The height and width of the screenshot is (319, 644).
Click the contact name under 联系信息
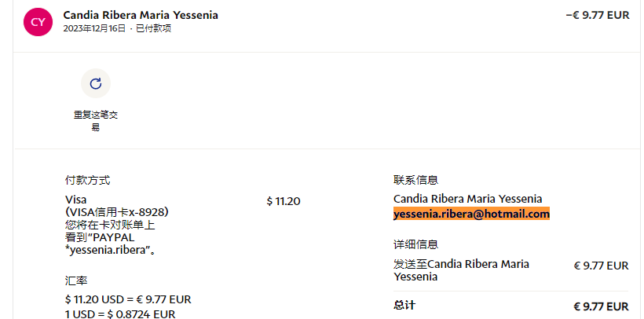tap(467, 199)
